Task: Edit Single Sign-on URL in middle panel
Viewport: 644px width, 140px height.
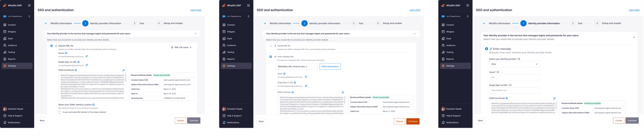Action: click(306, 86)
